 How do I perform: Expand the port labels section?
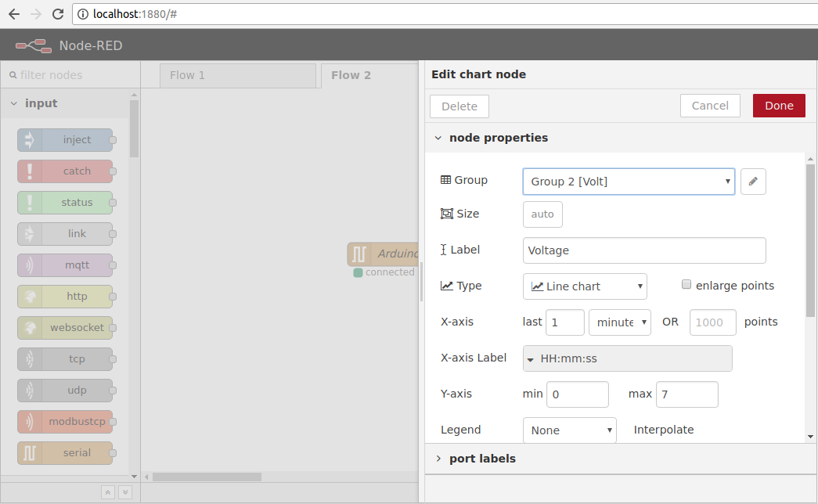coord(438,459)
